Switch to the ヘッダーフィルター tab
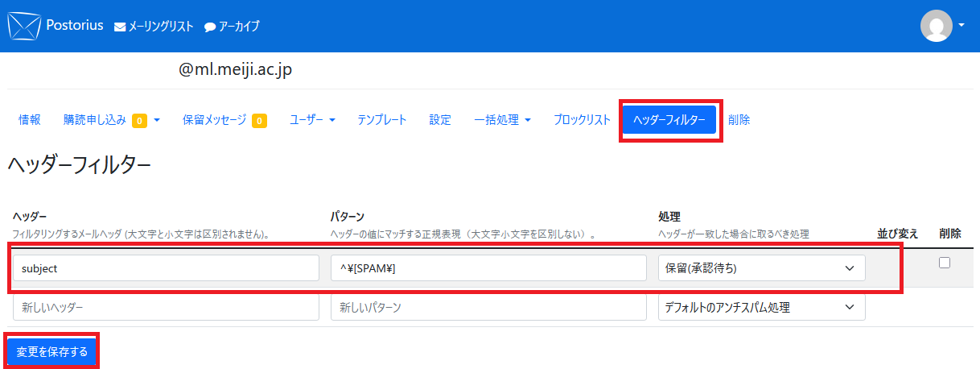The height and width of the screenshot is (369, 980). click(x=669, y=120)
